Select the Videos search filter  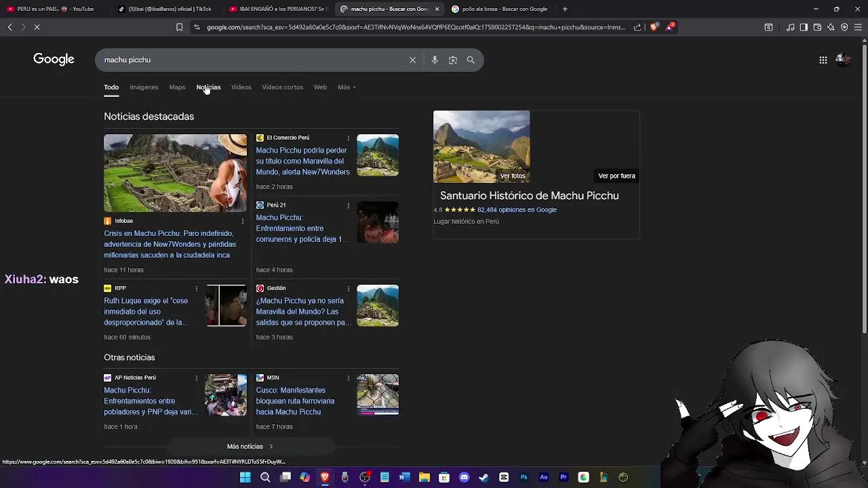(x=241, y=87)
